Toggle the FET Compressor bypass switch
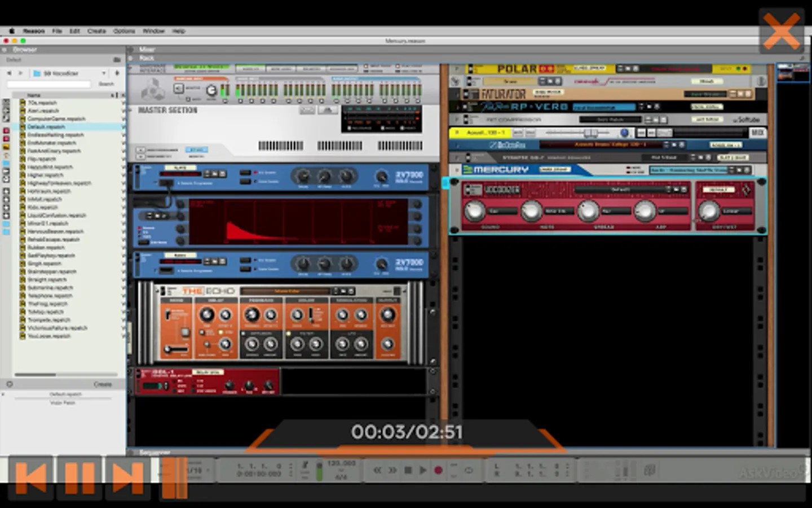The image size is (812, 508). [x=467, y=120]
